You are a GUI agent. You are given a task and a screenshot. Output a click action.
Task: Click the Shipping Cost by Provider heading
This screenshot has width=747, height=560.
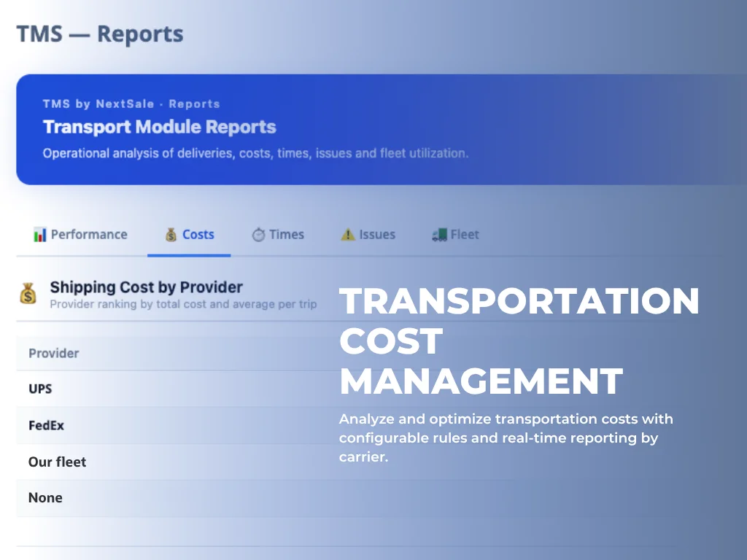tap(146, 287)
